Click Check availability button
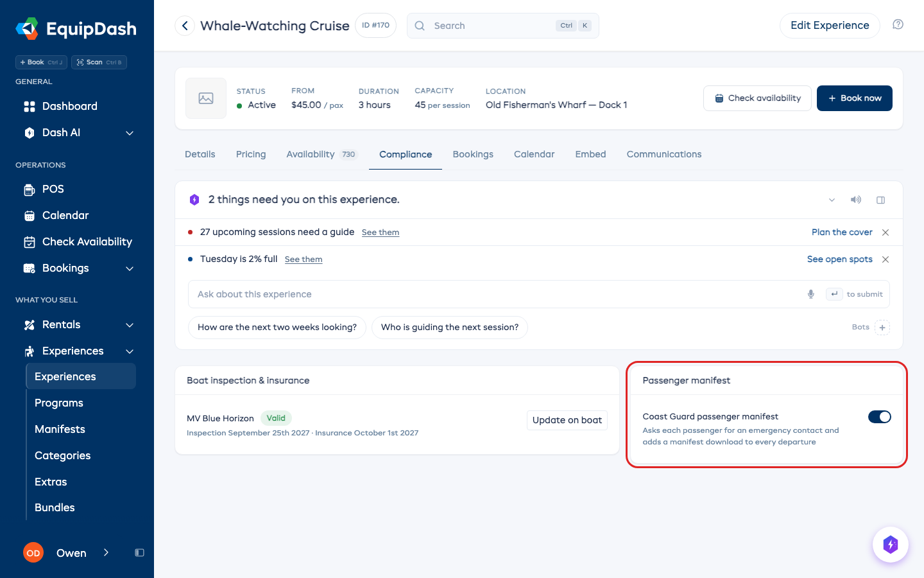The width and height of the screenshot is (924, 578). [757, 98]
